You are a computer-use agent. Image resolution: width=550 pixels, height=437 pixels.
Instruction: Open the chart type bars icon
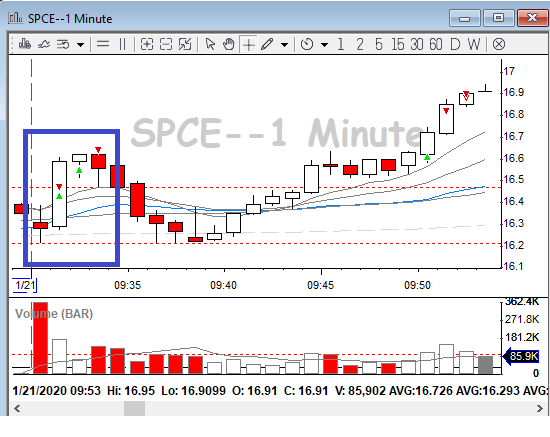(25, 45)
